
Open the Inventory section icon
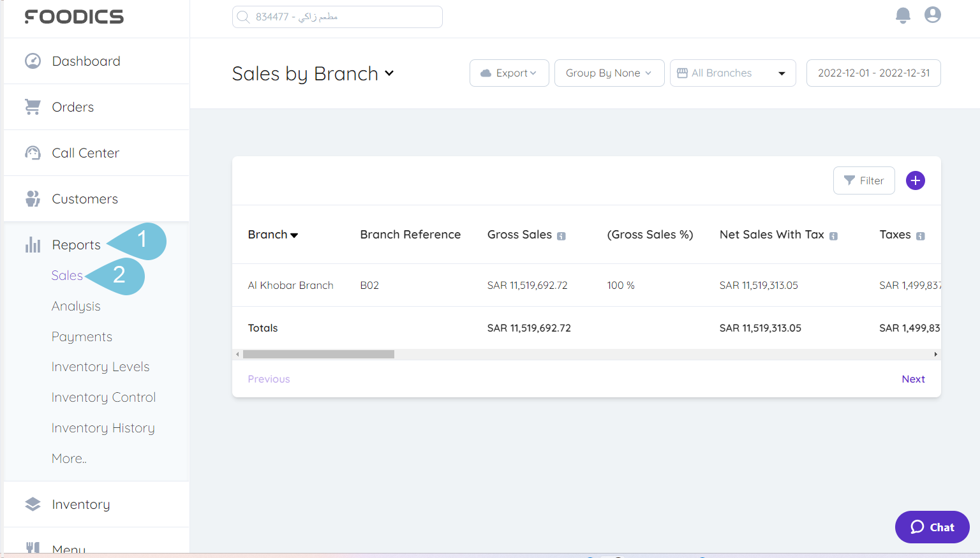pos(33,504)
